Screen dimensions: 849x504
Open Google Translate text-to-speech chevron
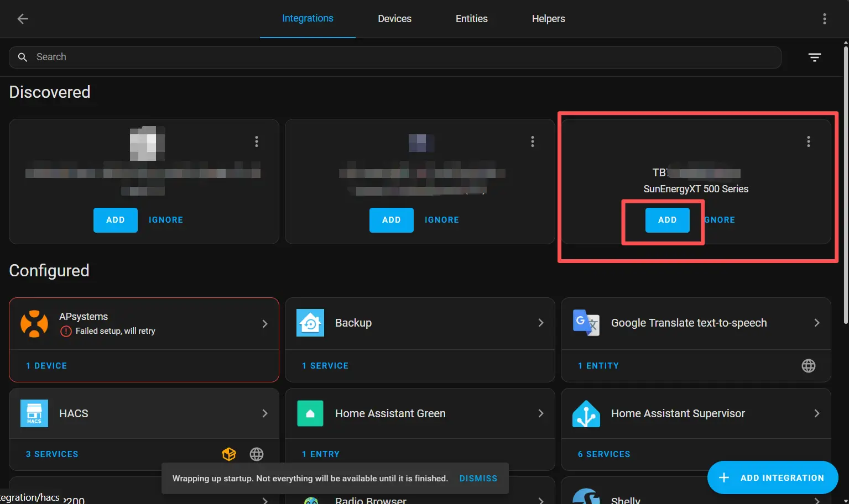coord(816,323)
